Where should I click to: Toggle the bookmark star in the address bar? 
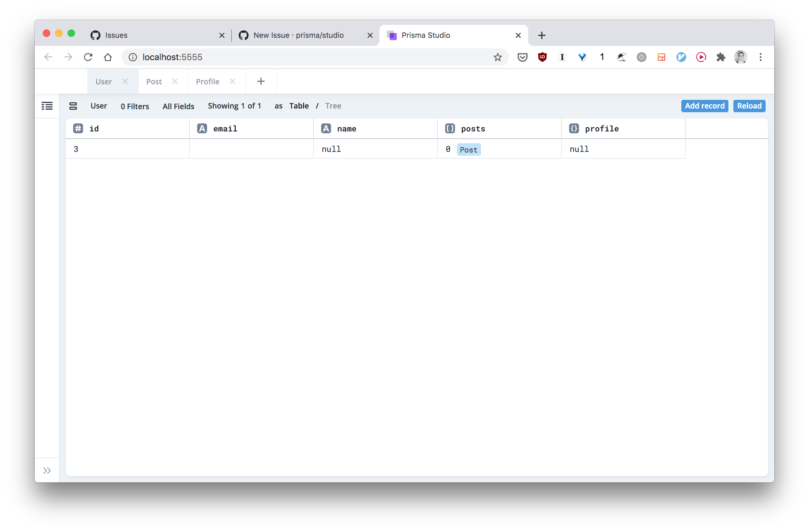497,57
